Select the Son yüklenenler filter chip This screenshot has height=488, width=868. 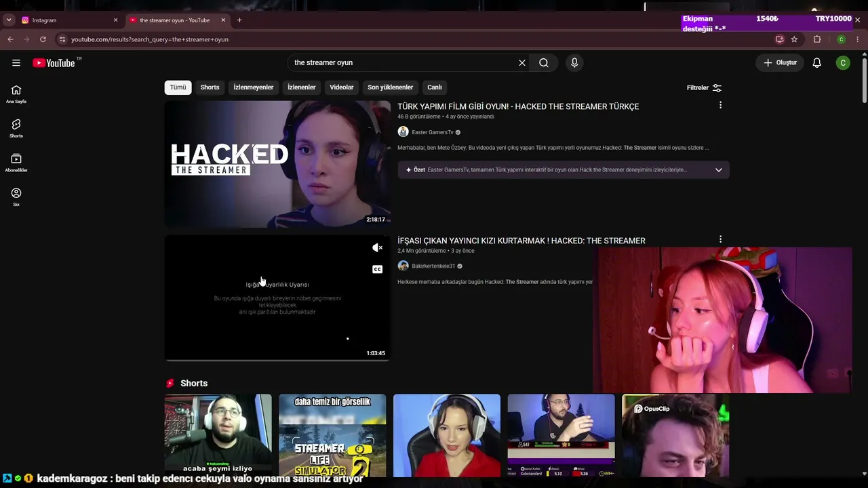point(390,87)
